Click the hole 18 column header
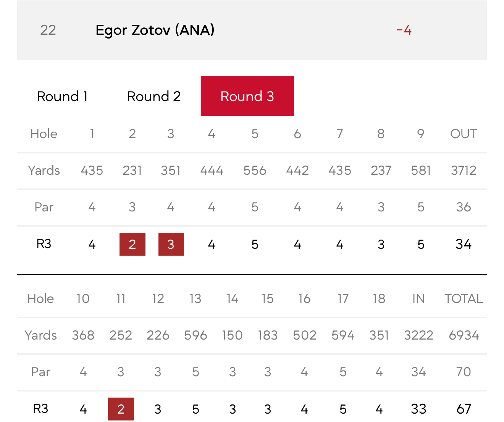The image size is (504, 422). [x=379, y=298]
